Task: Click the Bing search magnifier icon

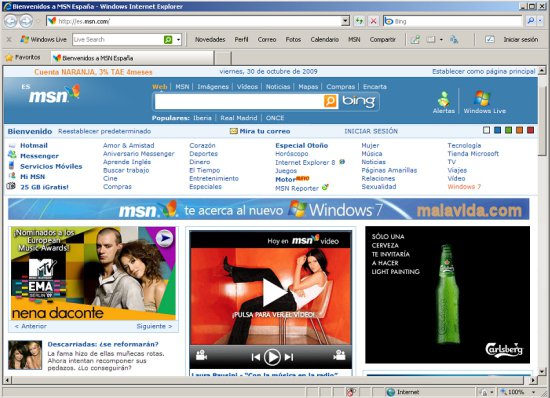Action: [x=531, y=21]
